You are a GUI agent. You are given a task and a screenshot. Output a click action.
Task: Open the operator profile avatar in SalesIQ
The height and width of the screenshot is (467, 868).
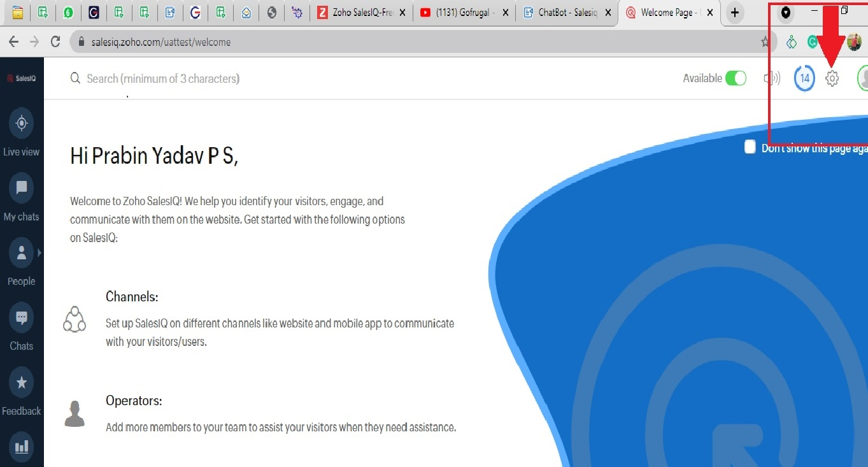[x=862, y=78]
